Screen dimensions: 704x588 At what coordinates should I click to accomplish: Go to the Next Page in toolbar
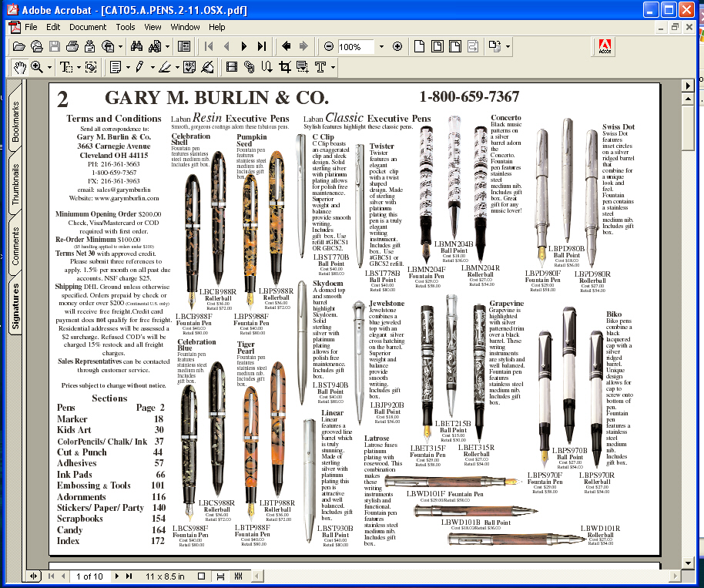244,46
